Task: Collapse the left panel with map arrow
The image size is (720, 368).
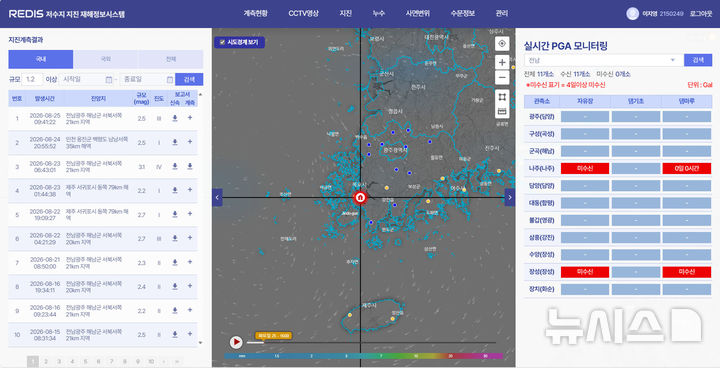Action: [x=217, y=198]
